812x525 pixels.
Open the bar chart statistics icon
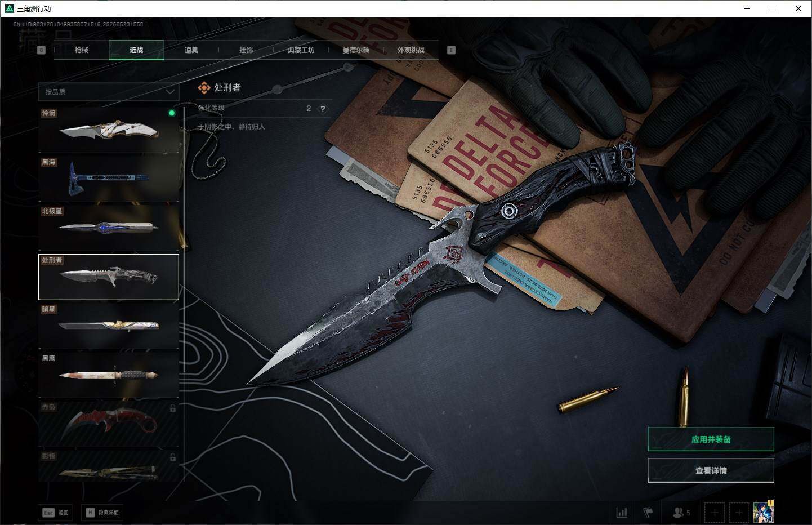point(622,513)
